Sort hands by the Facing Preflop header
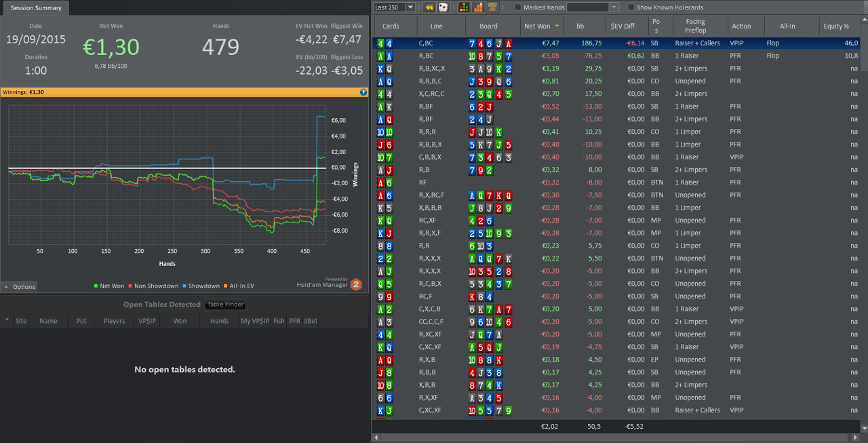This screenshot has width=868, height=443. point(695,26)
